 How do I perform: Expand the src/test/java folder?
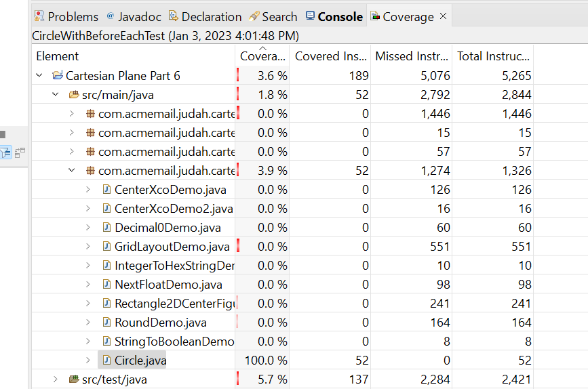[56, 380]
